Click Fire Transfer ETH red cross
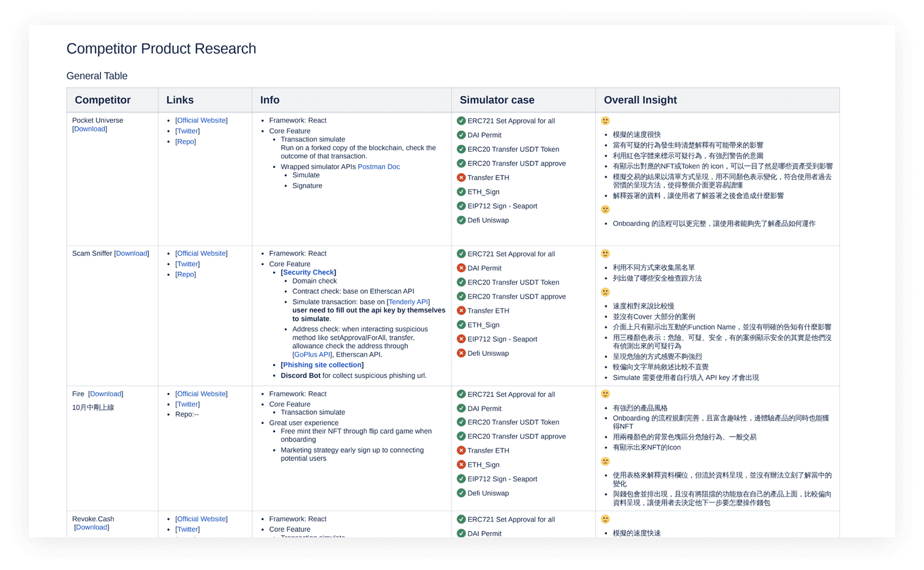Viewport: 924px width, 570px height. (x=461, y=451)
